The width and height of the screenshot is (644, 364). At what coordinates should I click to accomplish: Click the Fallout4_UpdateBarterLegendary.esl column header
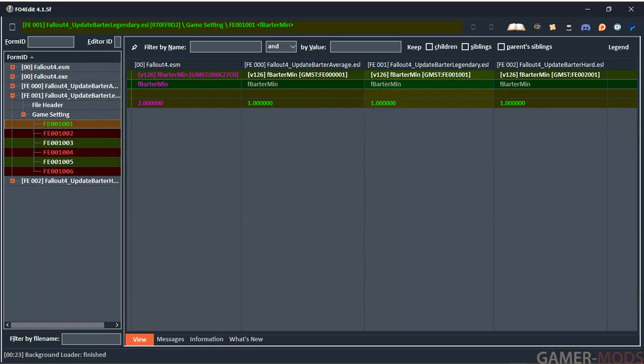429,65
